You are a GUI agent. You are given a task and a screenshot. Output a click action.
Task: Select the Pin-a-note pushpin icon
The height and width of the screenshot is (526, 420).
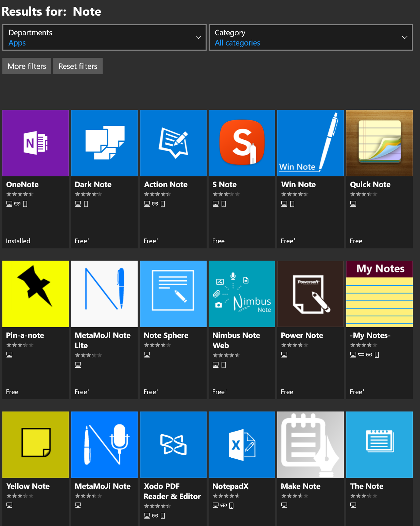[x=35, y=294]
